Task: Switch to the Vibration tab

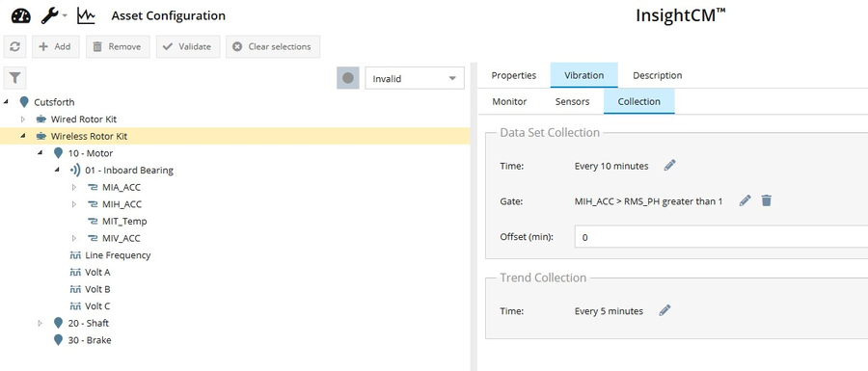Action: pyautogui.click(x=584, y=75)
